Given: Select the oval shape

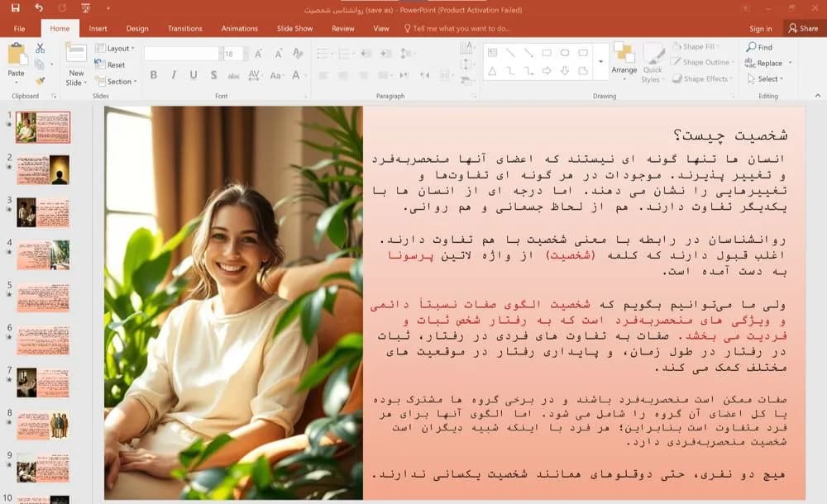Looking at the screenshot, I should click(565, 53).
